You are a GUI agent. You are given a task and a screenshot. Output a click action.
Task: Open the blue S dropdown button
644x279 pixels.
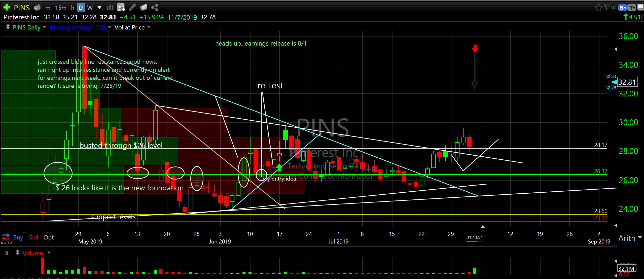point(623,8)
